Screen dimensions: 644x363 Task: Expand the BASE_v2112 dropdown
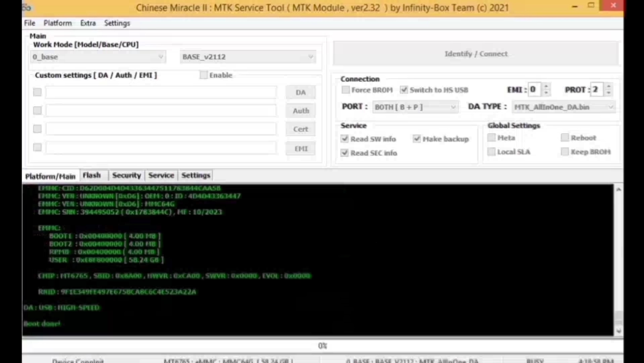coord(248,57)
